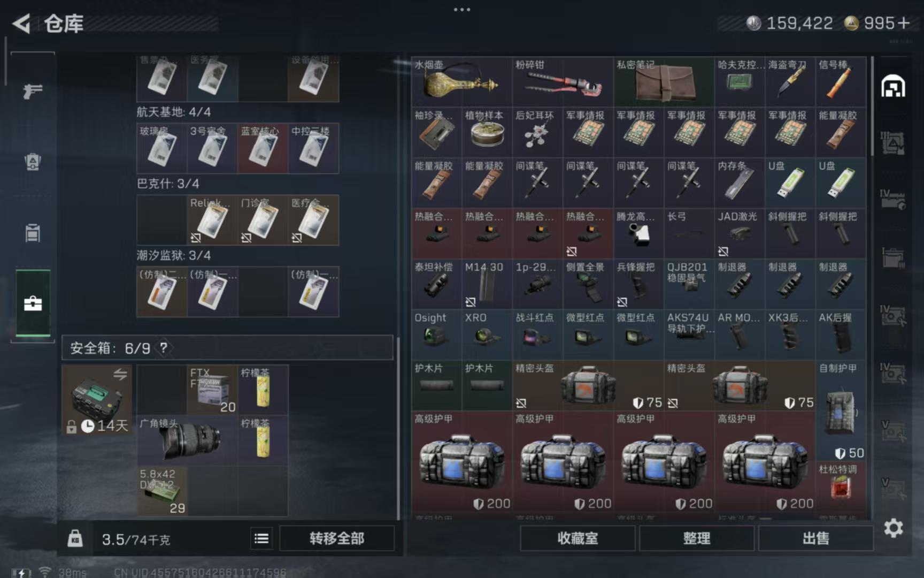924x578 pixels.
Task: Select the 3号宿舍 key card
Action: (212, 148)
